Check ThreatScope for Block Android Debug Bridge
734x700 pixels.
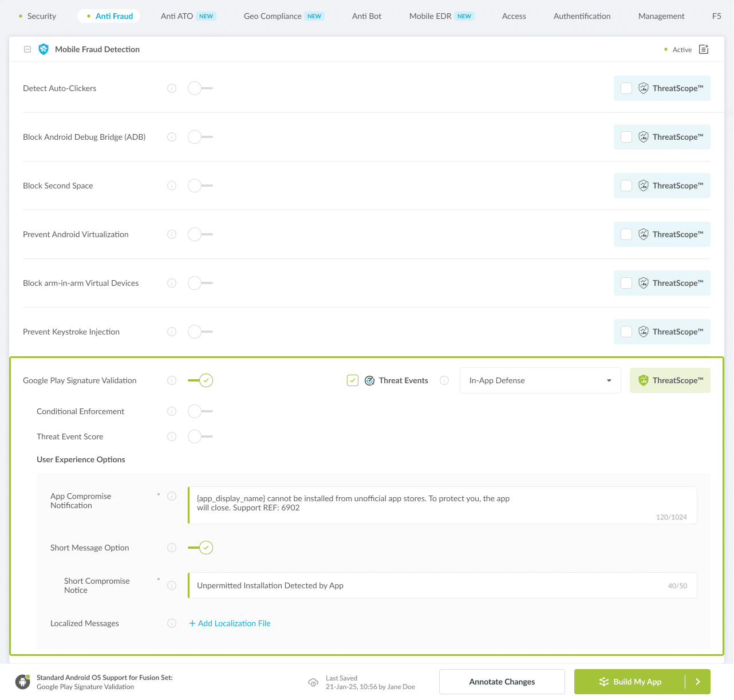[626, 137]
